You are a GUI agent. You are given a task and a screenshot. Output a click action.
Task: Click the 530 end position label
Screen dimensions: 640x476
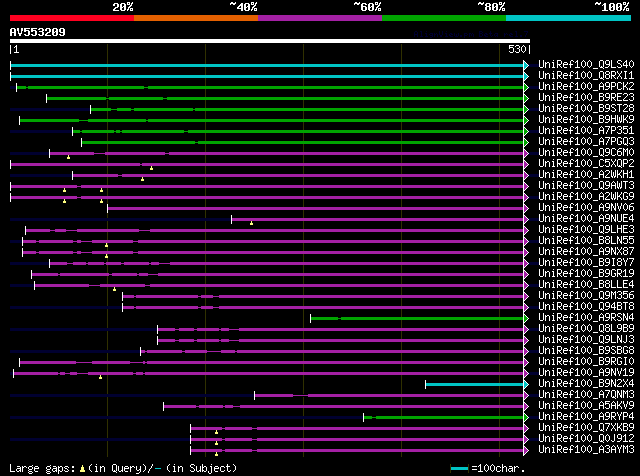point(517,49)
